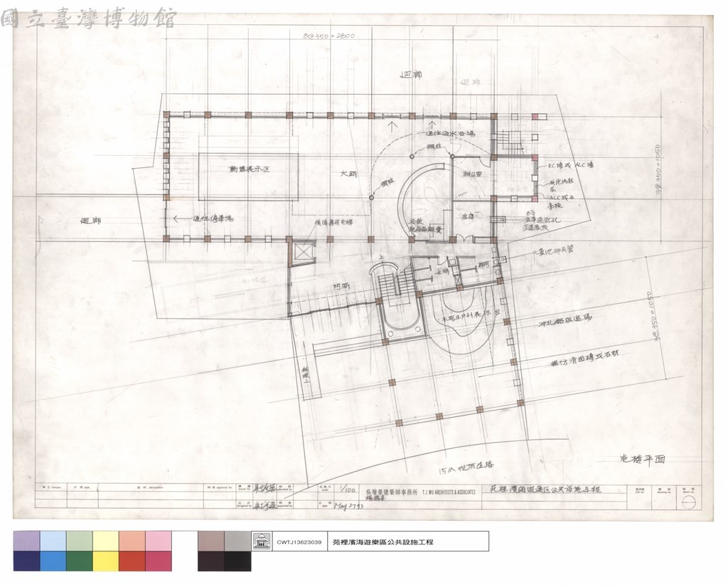Select the light green color swatch

[x=80, y=541]
